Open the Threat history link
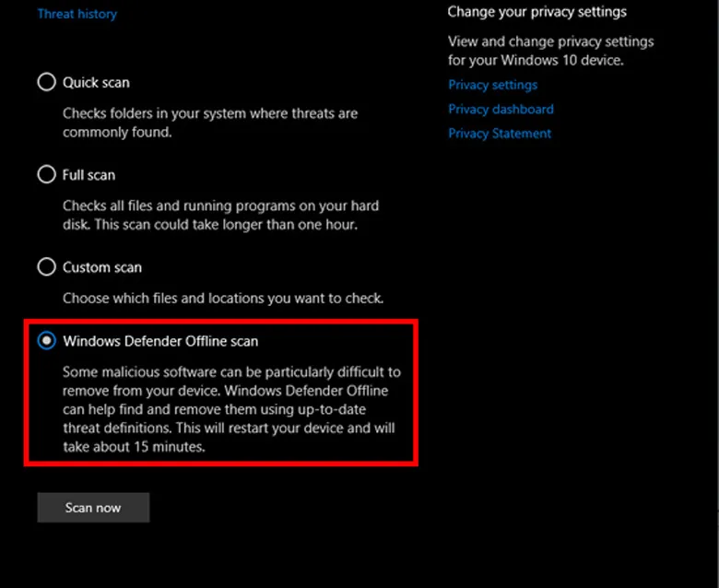This screenshot has width=719, height=588. click(77, 14)
